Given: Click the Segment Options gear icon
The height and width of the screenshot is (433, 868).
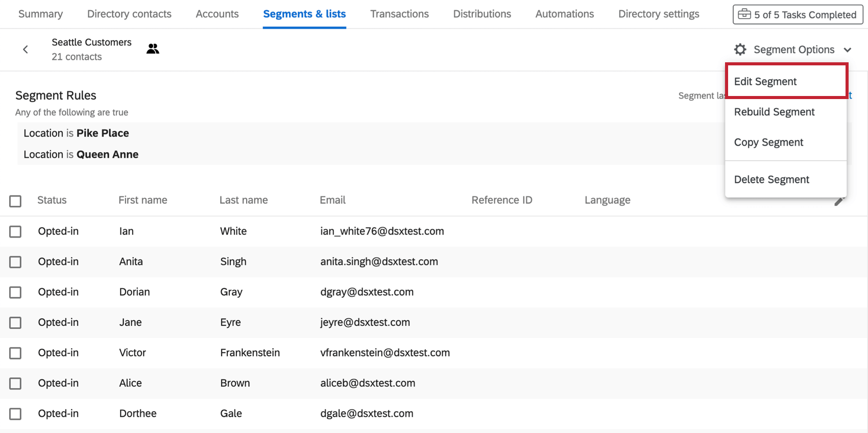Looking at the screenshot, I should (740, 50).
